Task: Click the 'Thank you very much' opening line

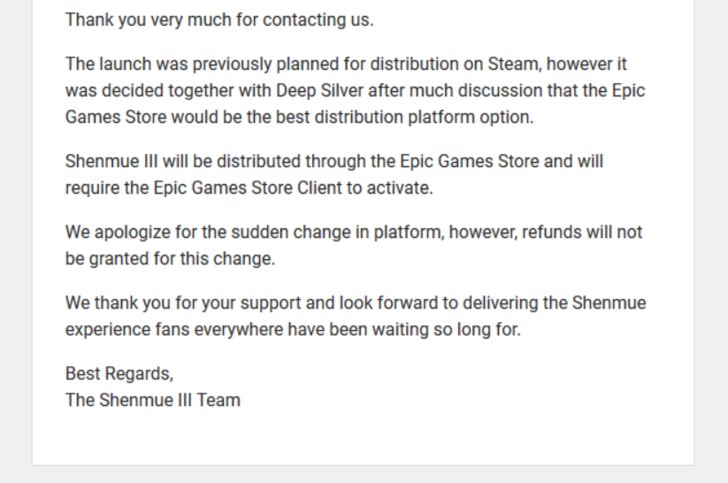Action: [219, 20]
